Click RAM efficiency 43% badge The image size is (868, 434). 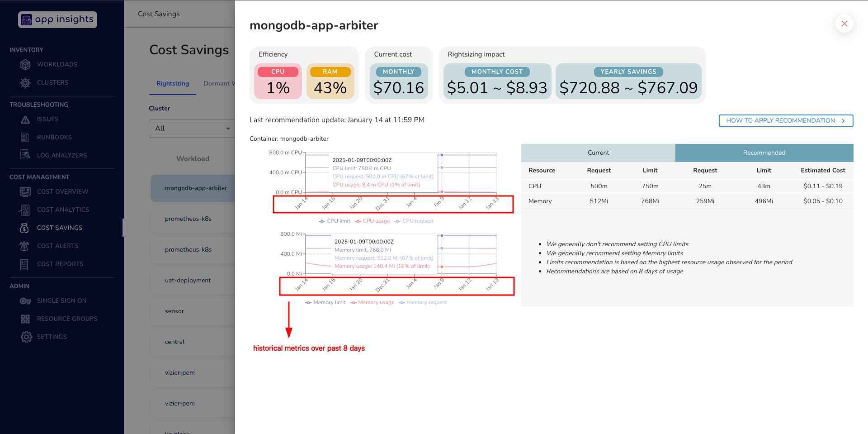(x=330, y=81)
